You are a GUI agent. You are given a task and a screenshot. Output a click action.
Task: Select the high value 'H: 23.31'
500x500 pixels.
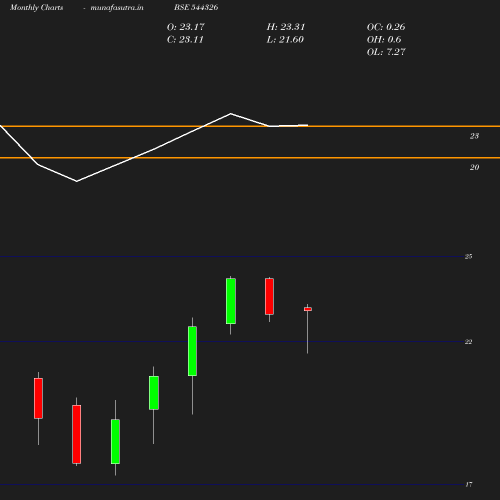tap(286, 27)
